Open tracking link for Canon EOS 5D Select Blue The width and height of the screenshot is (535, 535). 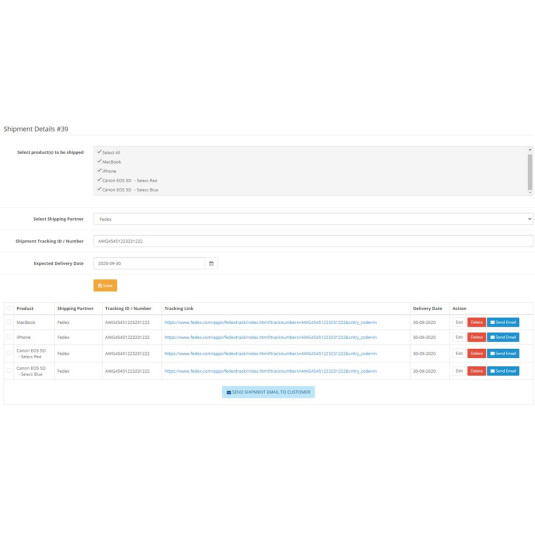(x=271, y=371)
